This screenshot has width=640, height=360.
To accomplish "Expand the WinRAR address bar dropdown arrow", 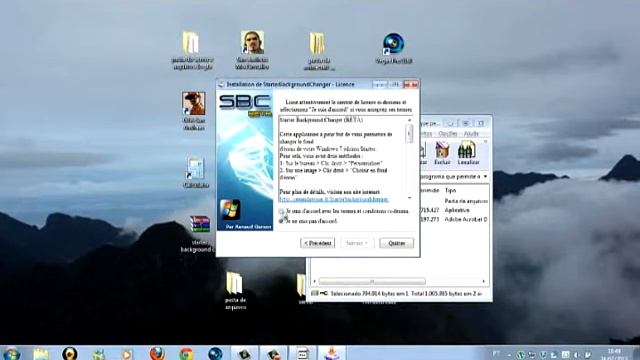I will [485, 177].
